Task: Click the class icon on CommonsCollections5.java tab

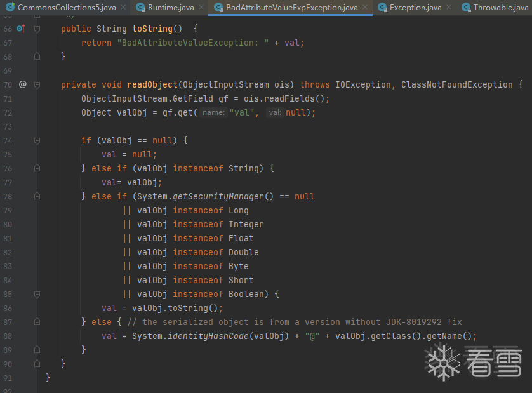Action: [11, 7]
